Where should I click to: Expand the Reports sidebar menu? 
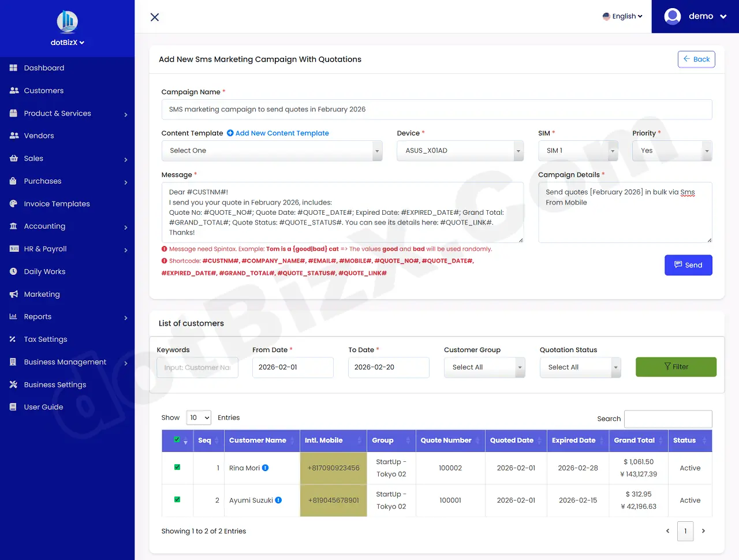[x=38, y=316]
